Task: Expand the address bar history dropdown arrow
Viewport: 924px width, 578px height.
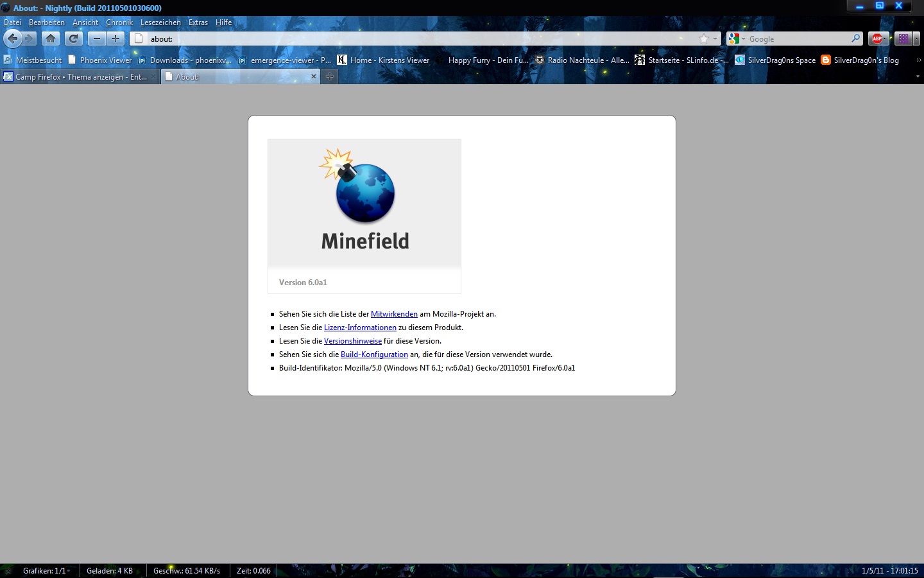Action: point(715,39)
